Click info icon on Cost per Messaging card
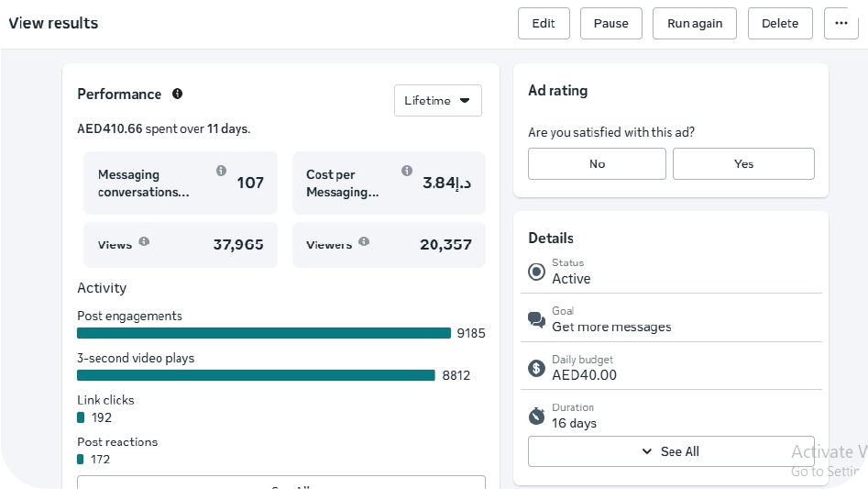This screenshot has height=489, width=868. [x=407, y=171]
